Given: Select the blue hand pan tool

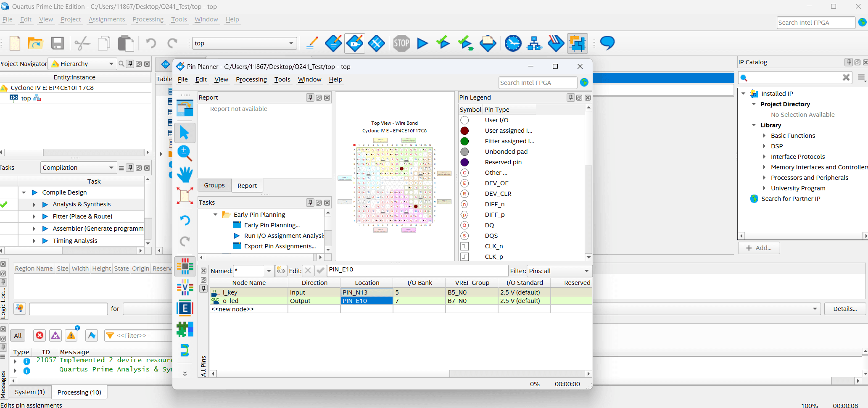Looking at the screenshot, I should tap(185, 174).
